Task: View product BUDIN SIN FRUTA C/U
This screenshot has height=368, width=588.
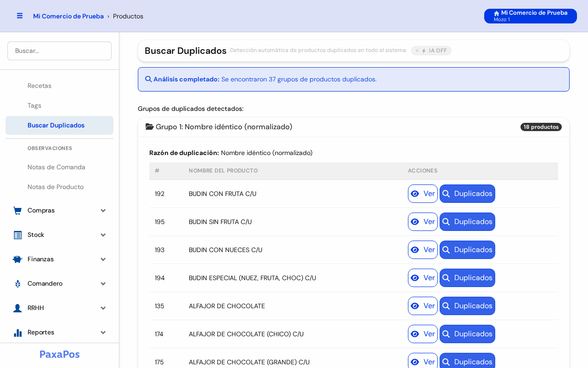Action: [423, 222]
